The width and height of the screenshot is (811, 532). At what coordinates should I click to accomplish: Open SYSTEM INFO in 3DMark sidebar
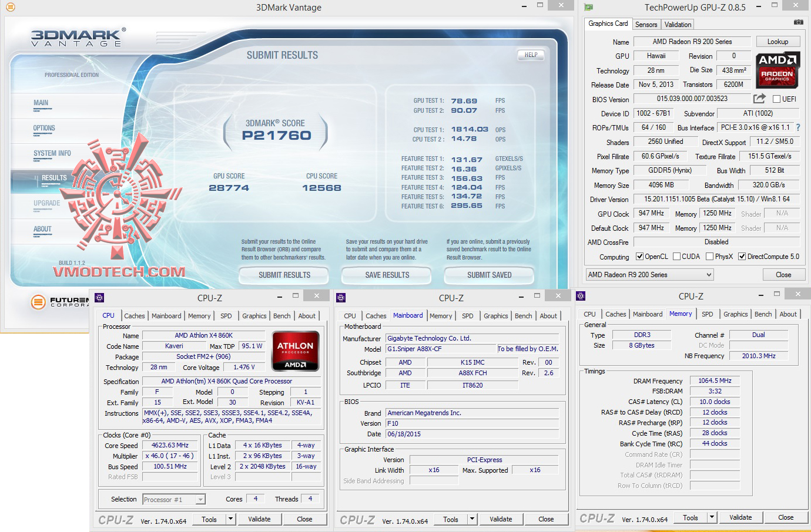point(52,153)
